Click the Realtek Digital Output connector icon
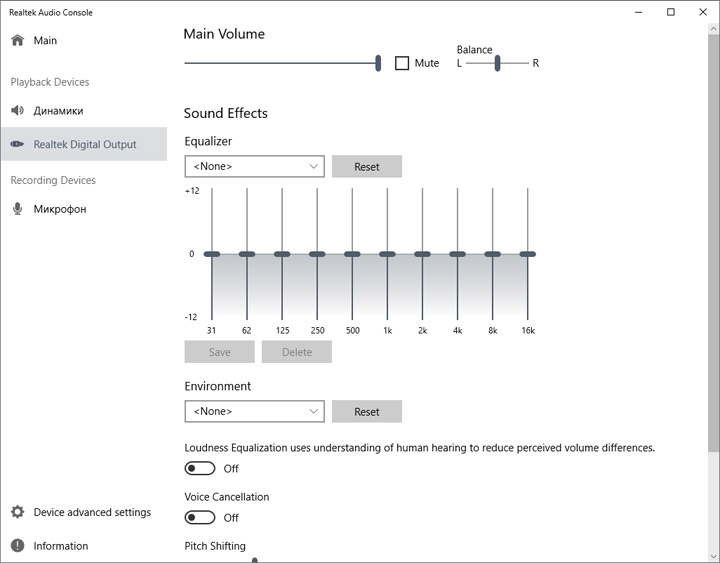 click(17, 145)
